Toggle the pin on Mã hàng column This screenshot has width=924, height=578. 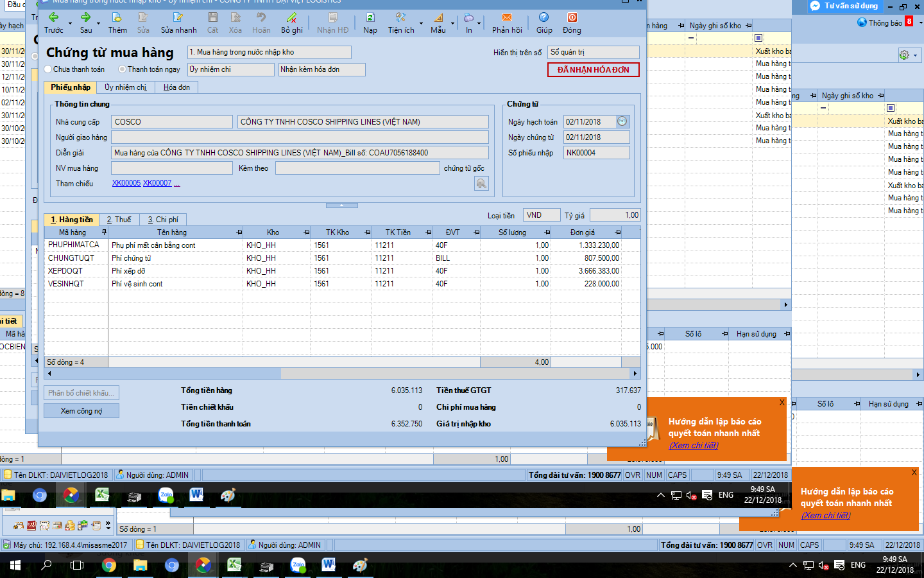[x=104, y=232]
